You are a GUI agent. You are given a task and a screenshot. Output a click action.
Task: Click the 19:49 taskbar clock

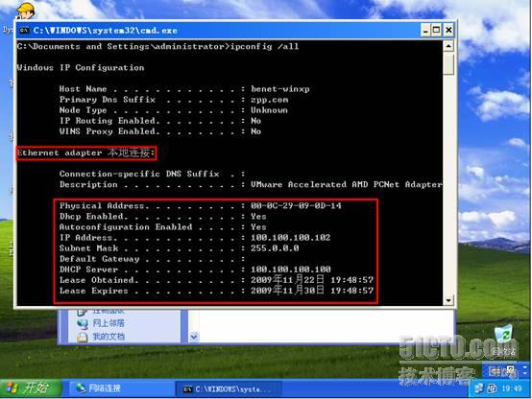point(511,388)
